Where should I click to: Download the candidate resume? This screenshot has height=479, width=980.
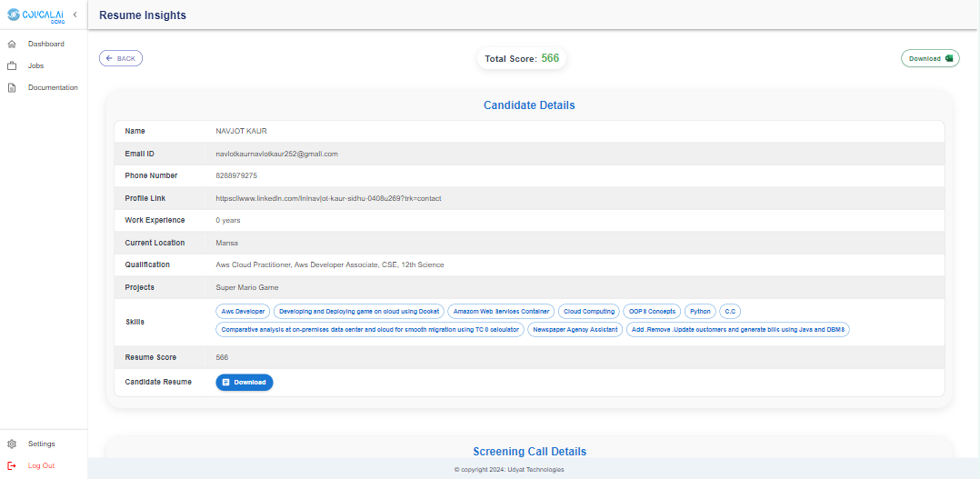pyautogui.click(x=245, y=383)
